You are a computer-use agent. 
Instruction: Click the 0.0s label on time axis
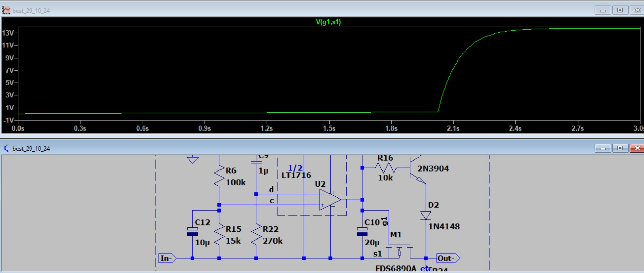(18, 128)
